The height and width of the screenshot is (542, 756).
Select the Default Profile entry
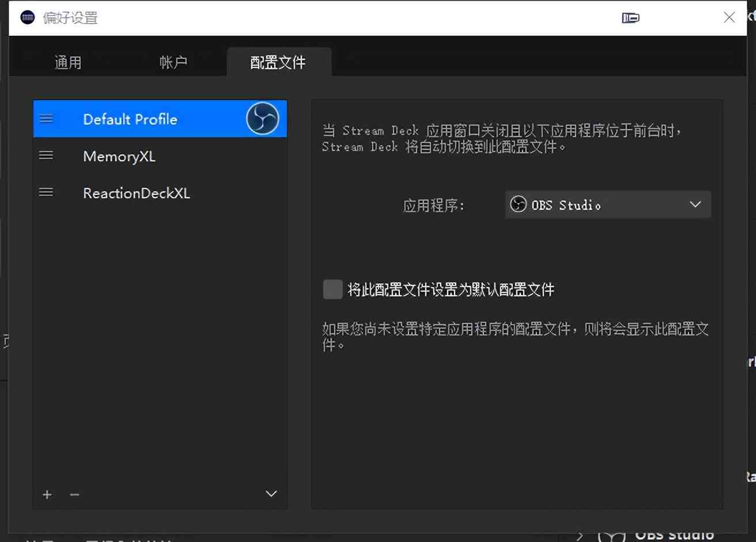160,119
